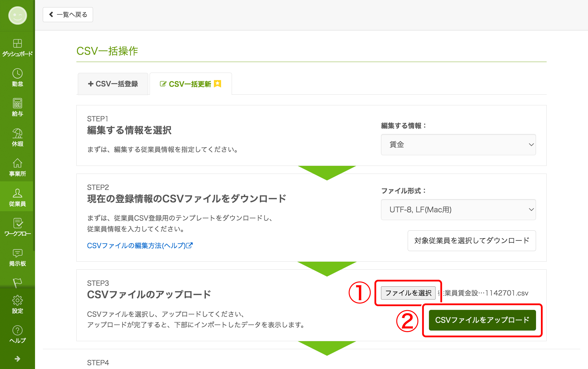
Task: Expand sidebar with the arrow icon
Action: 18,359
